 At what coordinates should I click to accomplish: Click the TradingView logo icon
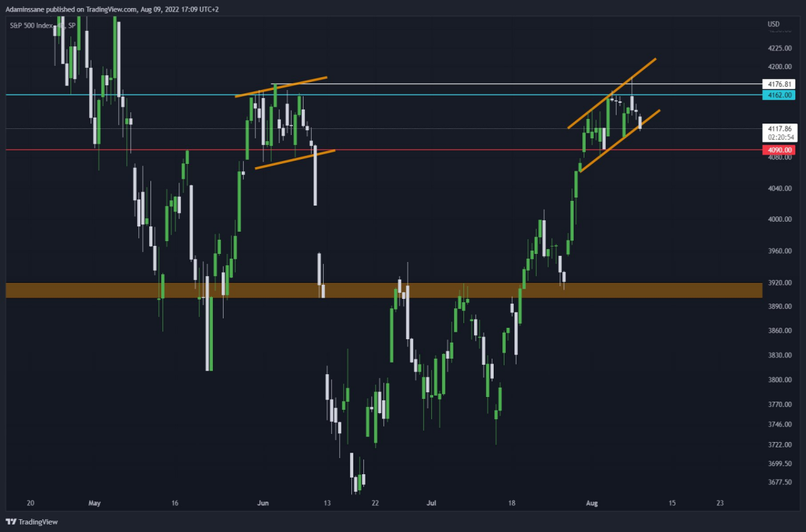coord(11,522)
